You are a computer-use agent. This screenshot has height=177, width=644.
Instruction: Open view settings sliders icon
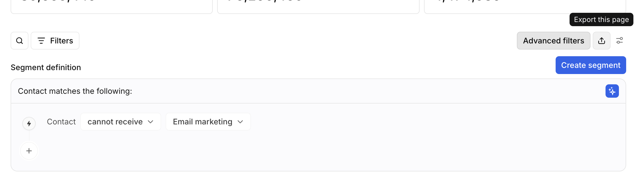619,41
